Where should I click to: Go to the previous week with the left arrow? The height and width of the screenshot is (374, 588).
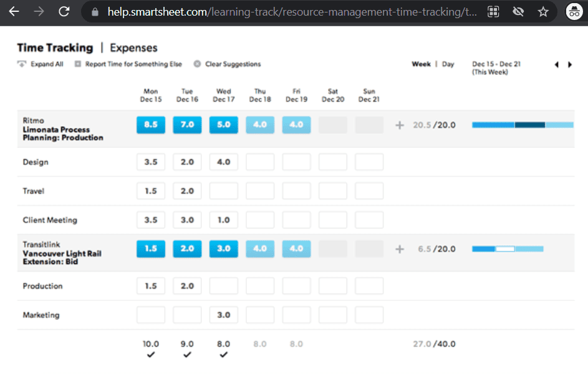[556, 64]
